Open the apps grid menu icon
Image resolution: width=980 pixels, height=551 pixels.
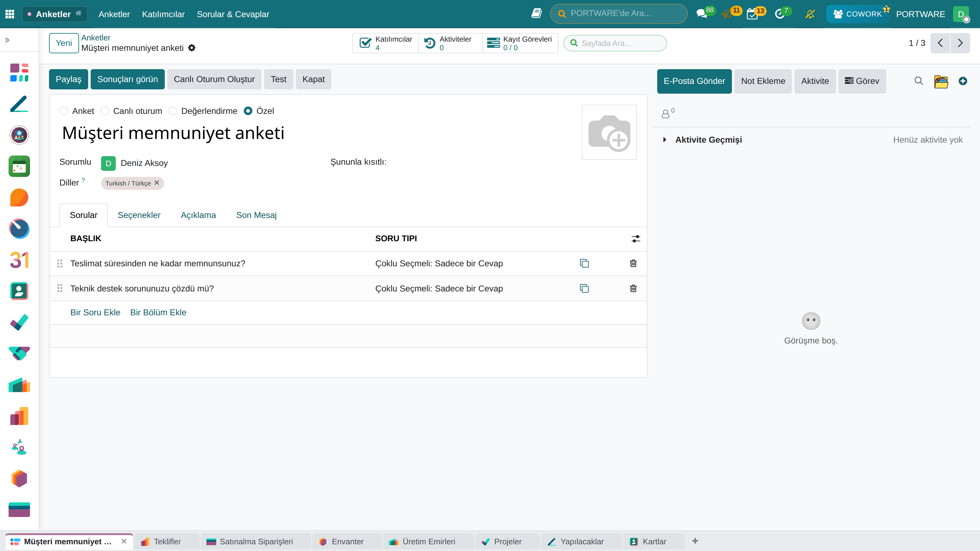click(x=10, y=14)
